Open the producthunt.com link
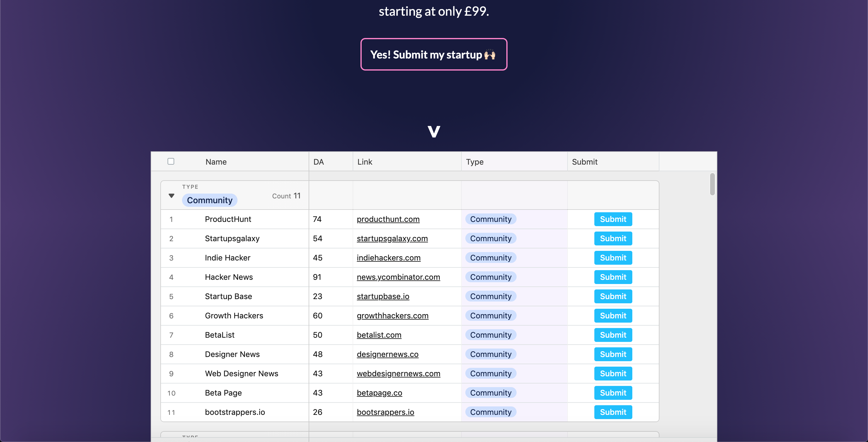The height and width of the screenshot is (442, 868). 388,219
